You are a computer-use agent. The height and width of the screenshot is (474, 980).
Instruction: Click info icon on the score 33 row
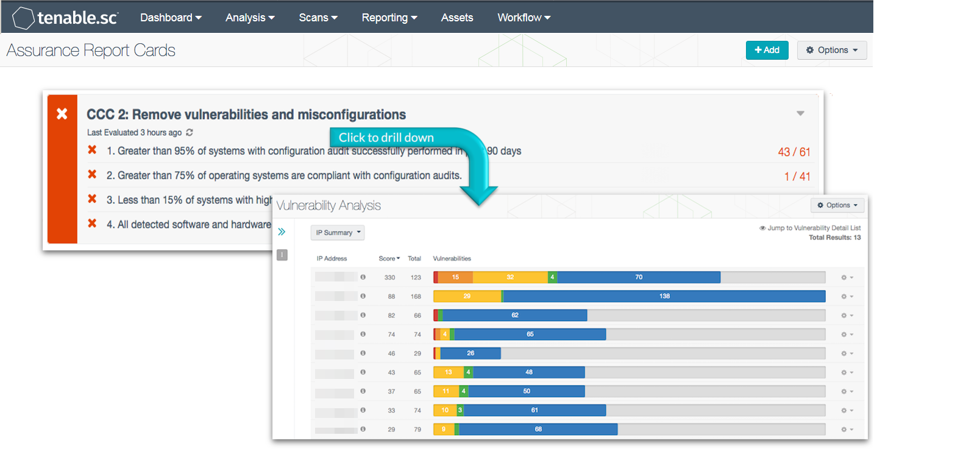click(363, 410)
